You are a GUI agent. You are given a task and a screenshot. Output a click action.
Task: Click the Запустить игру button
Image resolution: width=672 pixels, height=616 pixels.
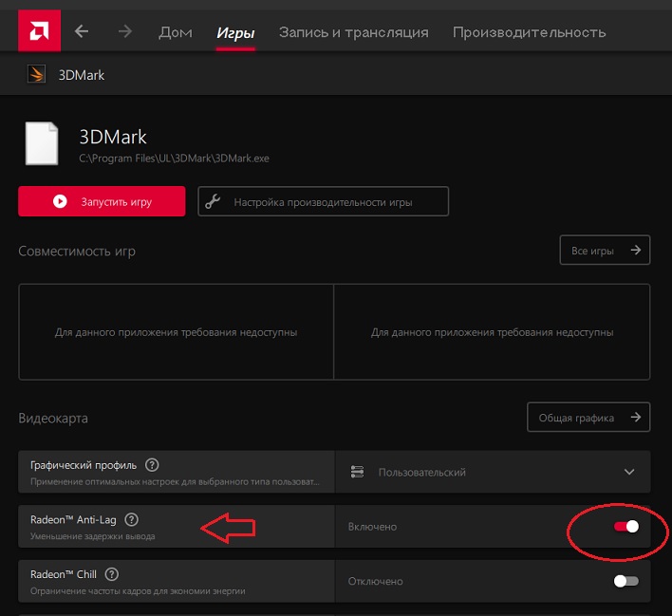102,201
